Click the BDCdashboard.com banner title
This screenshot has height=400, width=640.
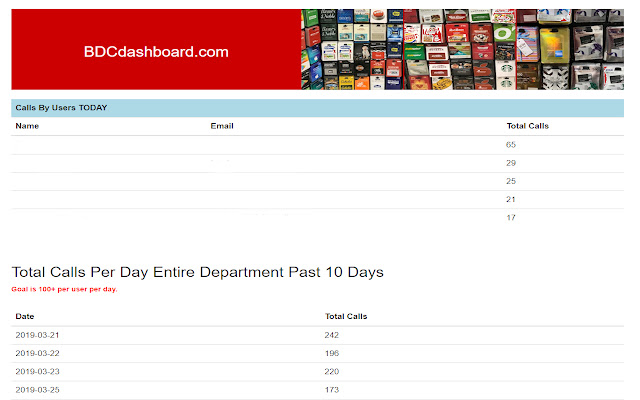click(x=156, y=52)
